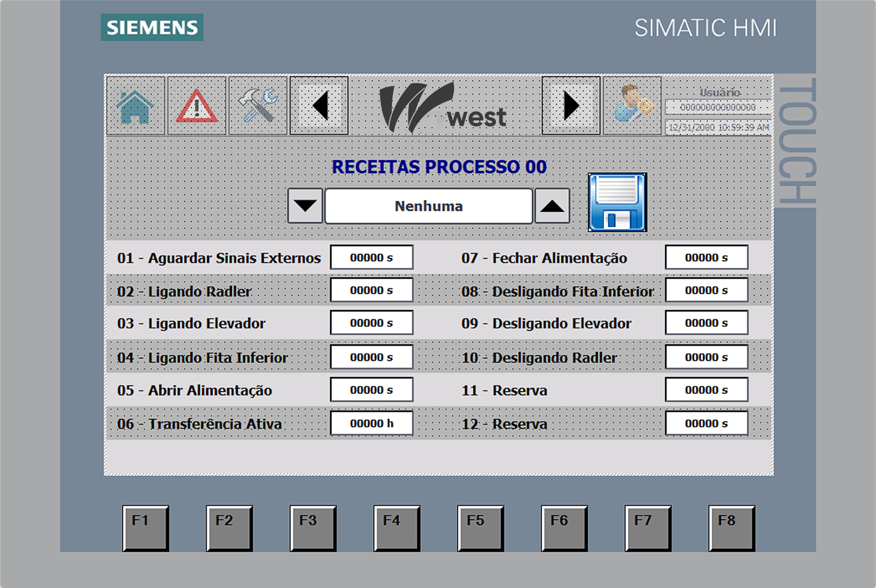The image size is (876, 588).
Task: Click the West company logo
Action: (443, 108)
